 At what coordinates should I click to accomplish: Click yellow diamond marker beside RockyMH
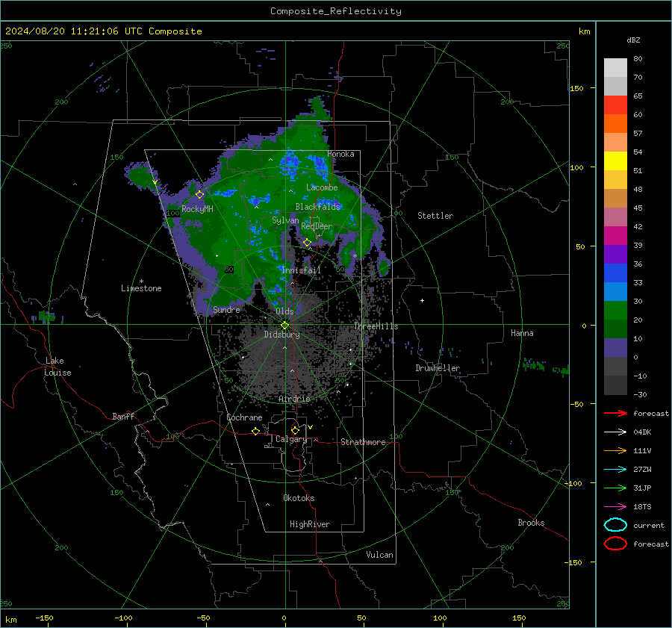point(199,195)
